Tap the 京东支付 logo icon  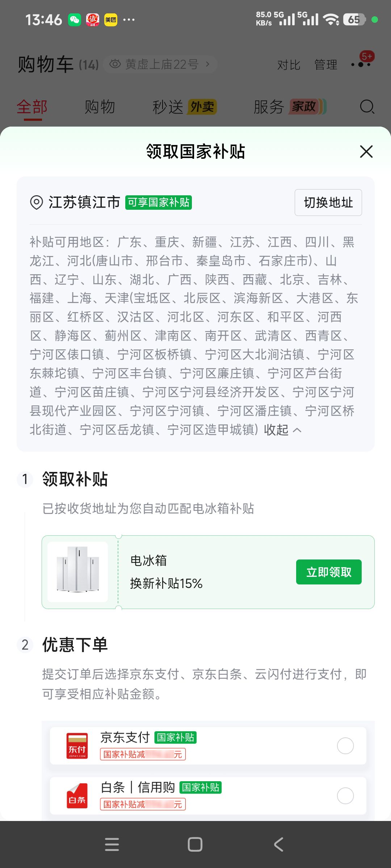77,746
